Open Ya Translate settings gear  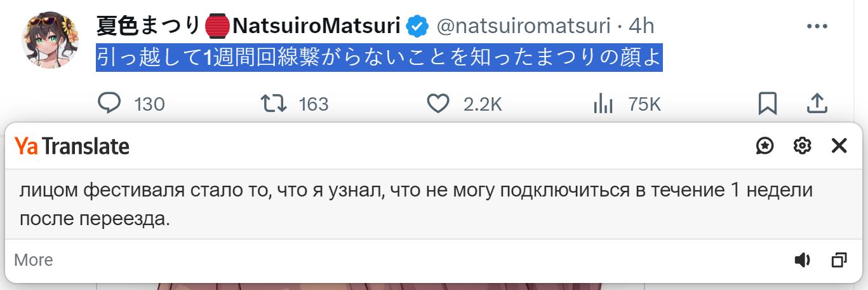point(803,146)
